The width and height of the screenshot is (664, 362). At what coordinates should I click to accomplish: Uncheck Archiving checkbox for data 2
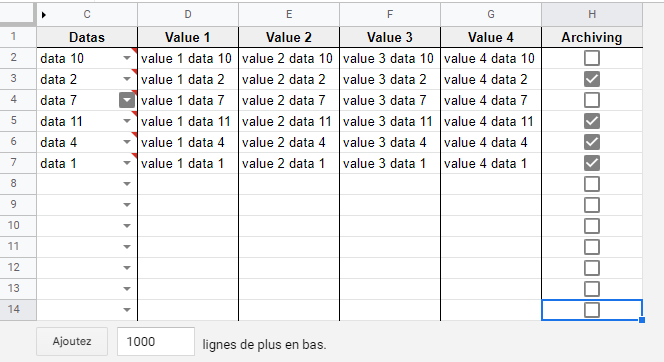592,79
